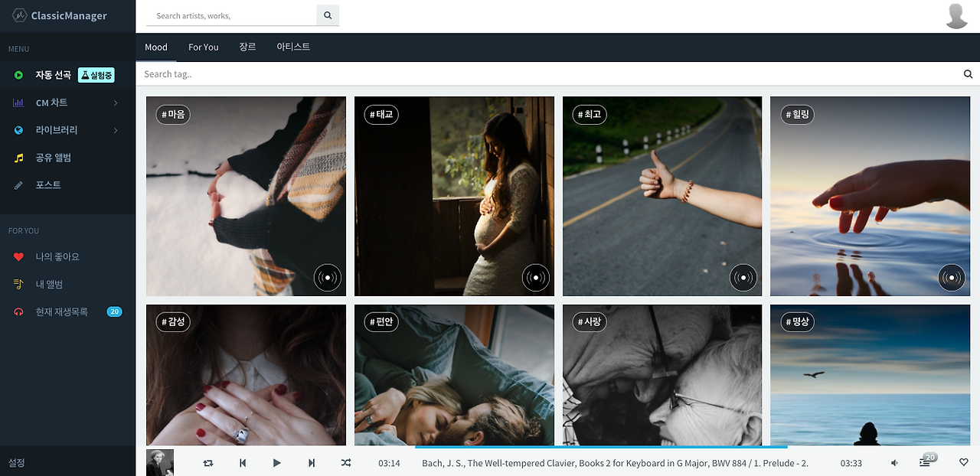The height and width of the screenshot is (476, 980).
Task: Click the headphones icon for 현재 재생목록
Action: pos(18,312)
